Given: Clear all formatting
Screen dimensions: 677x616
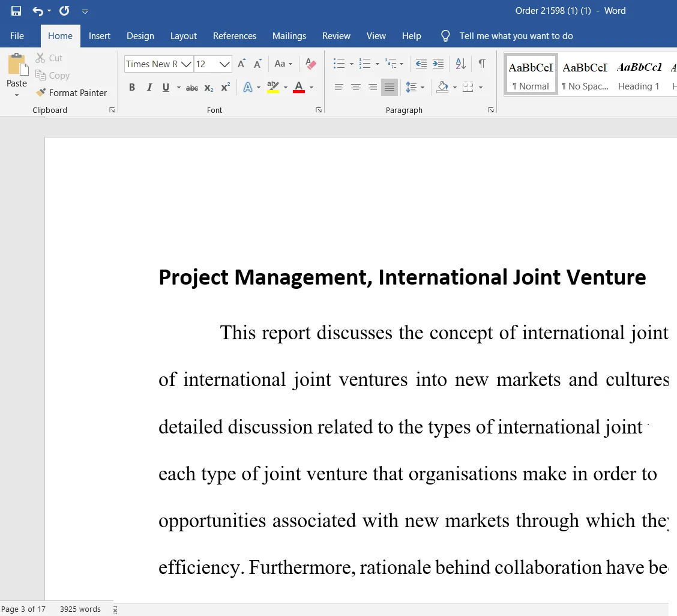Looking at the screenshot, I should pyautogui.click(x=310, y=64).
